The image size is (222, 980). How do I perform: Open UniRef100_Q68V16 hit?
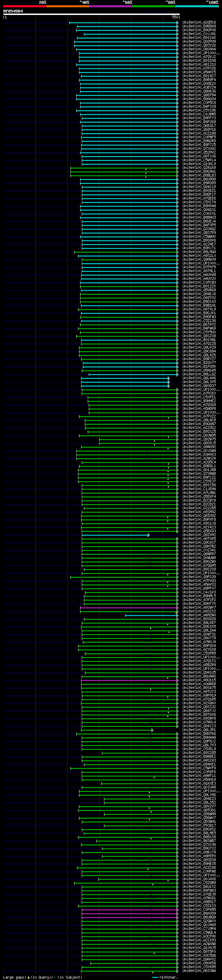pyautogui.click(x=199, y=129)
